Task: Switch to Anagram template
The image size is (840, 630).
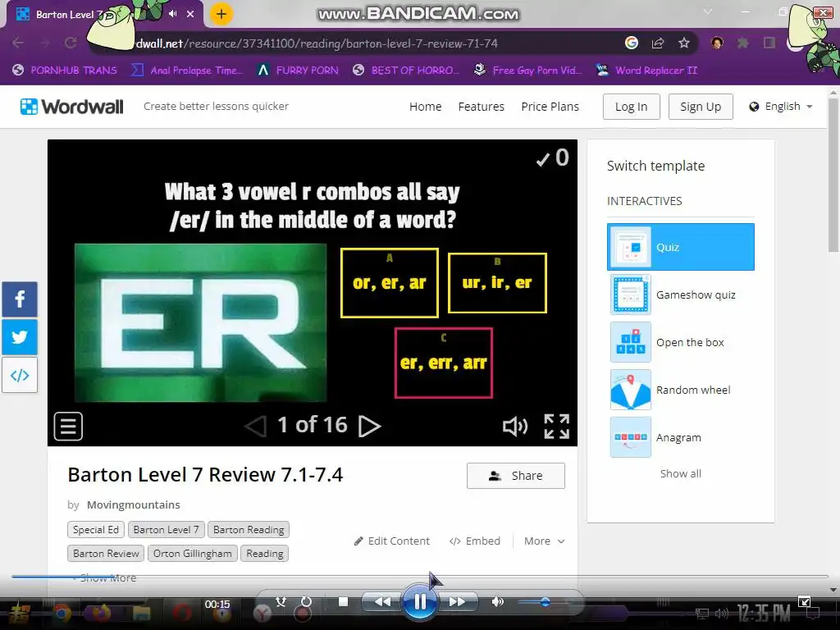Action: click(x=680, y=437)
